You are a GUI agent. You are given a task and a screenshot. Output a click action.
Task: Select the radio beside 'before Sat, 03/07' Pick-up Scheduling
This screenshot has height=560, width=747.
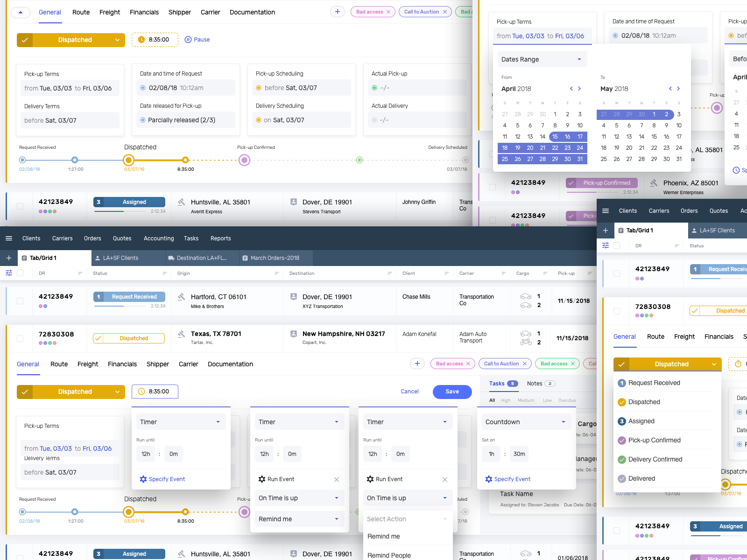260,88
